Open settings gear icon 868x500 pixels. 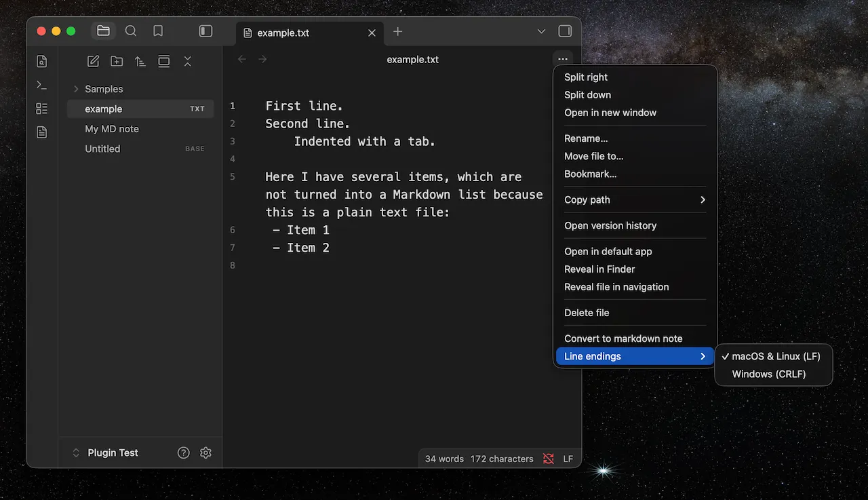click(206, 453)
